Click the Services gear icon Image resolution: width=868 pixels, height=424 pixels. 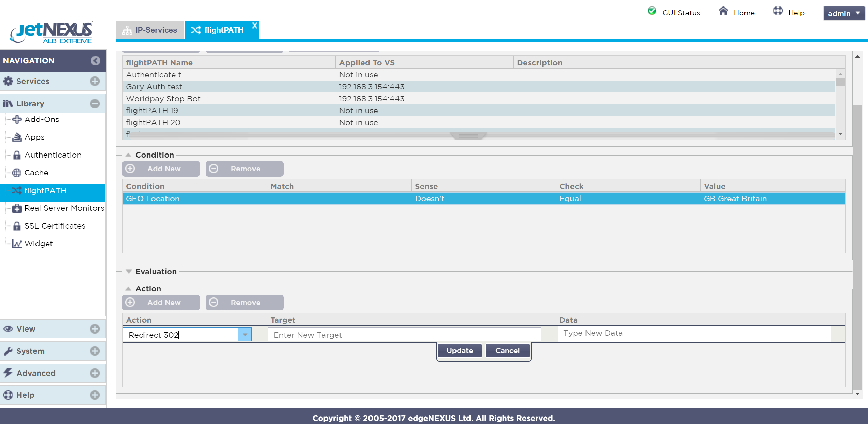point(8,81)
